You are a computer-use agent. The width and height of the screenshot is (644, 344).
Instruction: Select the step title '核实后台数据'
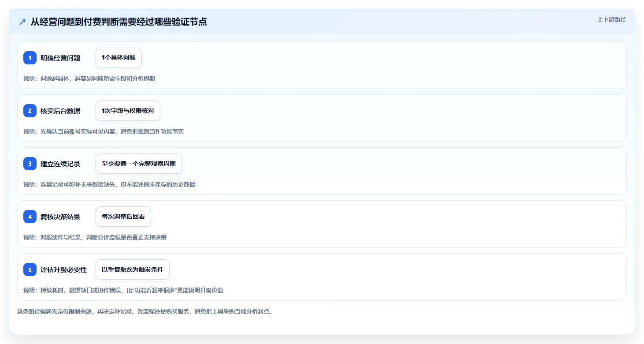click(60, 111)
